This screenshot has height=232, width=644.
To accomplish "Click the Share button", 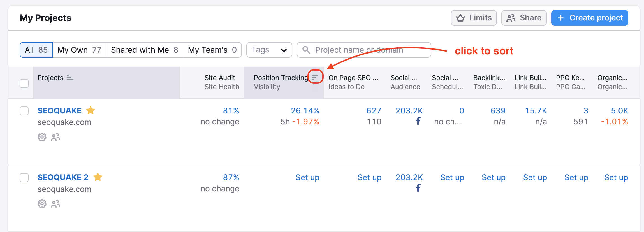I will pos(524,18).
